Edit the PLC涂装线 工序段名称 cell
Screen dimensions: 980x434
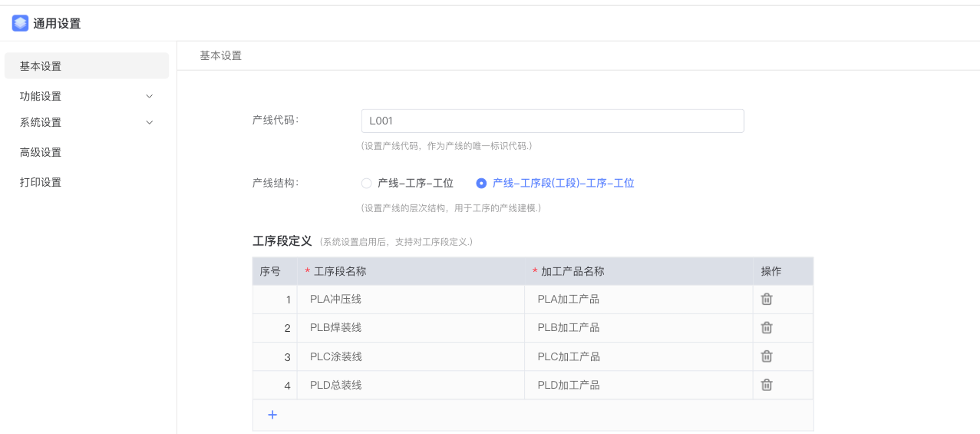point(410,356)
